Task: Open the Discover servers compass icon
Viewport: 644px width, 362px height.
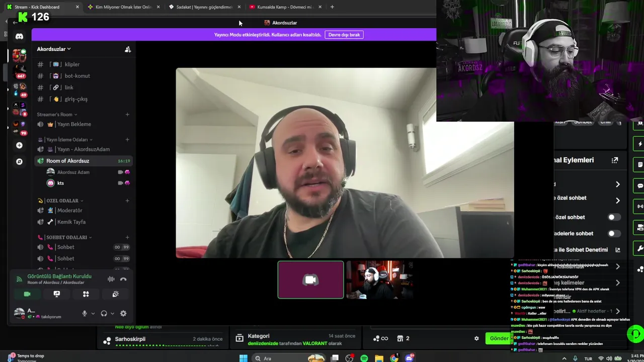Action: tap(19, 162)
